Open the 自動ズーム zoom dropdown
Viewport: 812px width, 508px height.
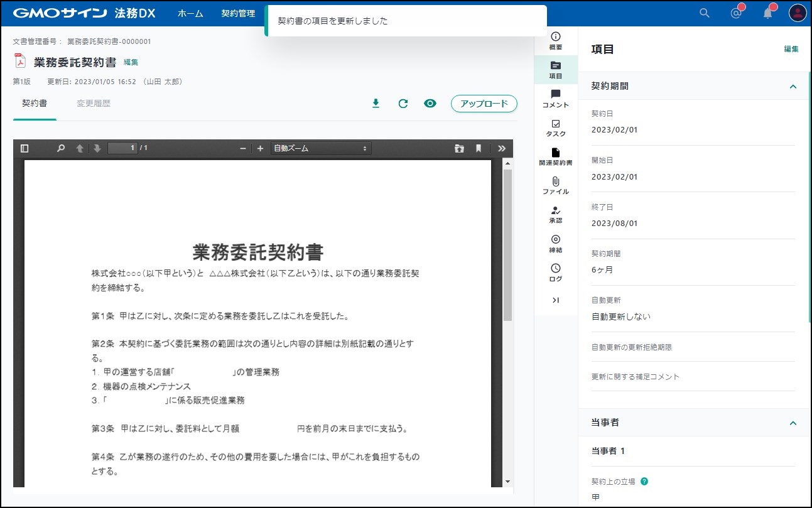point(320,148)
